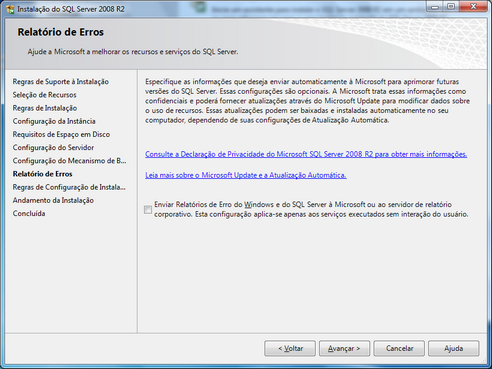Image resolution: width=492 pixels, height=369 pixels.
Task: Select the Configuração da Instância step
Action: 54,121
